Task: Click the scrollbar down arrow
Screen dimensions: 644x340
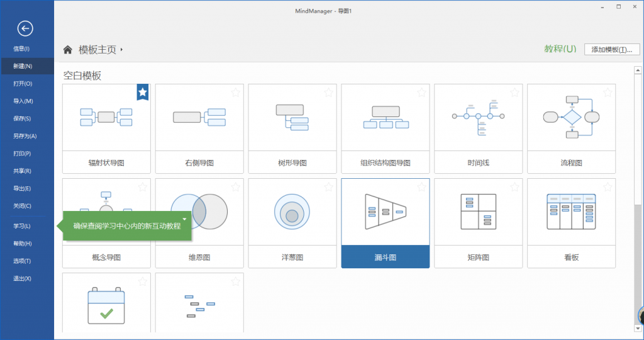Action: [x=638, y=328]
